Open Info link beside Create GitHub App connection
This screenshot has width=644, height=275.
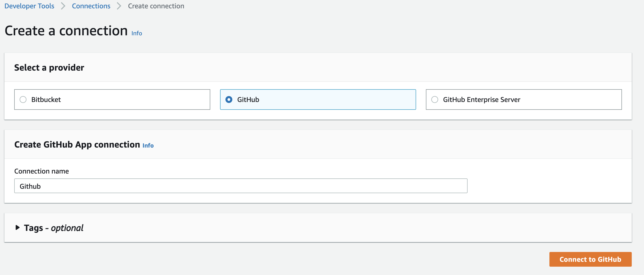pos(148,146)
